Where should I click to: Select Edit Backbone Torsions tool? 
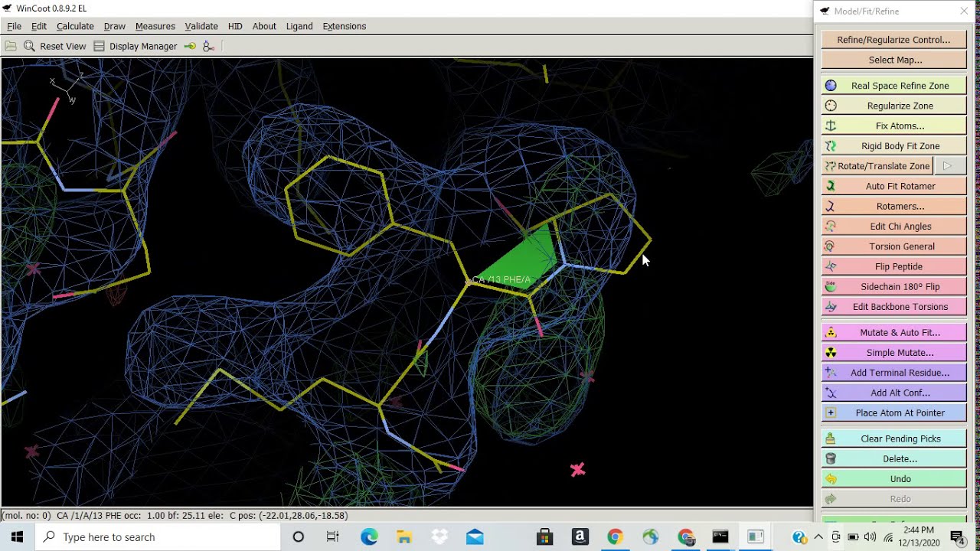click(x=893, y=307)
